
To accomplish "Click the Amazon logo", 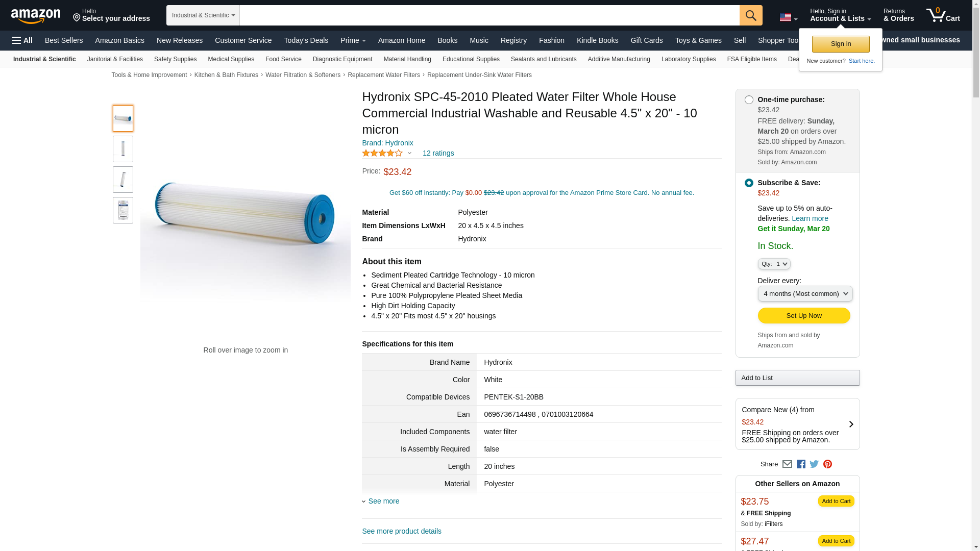I will [x=36, y=16].
